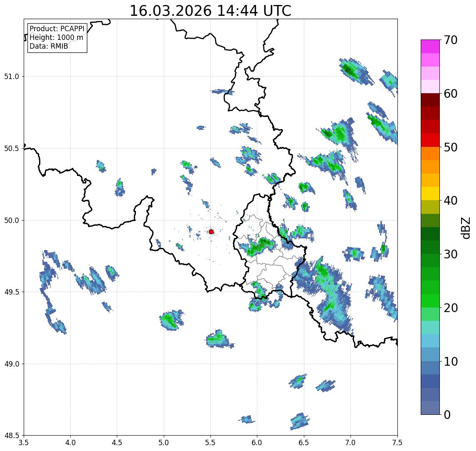The width and height of the screenshot is (476, 451).
Task: Click the longitude axis label 5.5
Action: click(211, 443)
